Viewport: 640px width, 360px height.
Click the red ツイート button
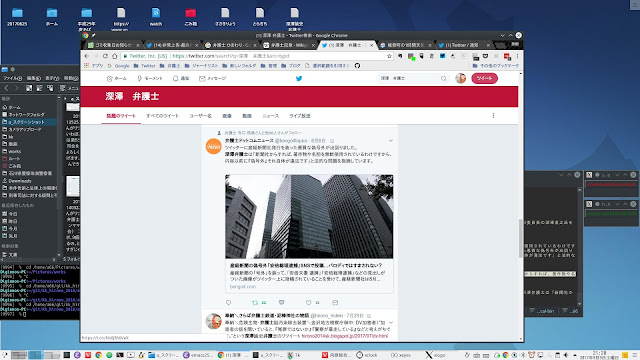click(484, 78)
